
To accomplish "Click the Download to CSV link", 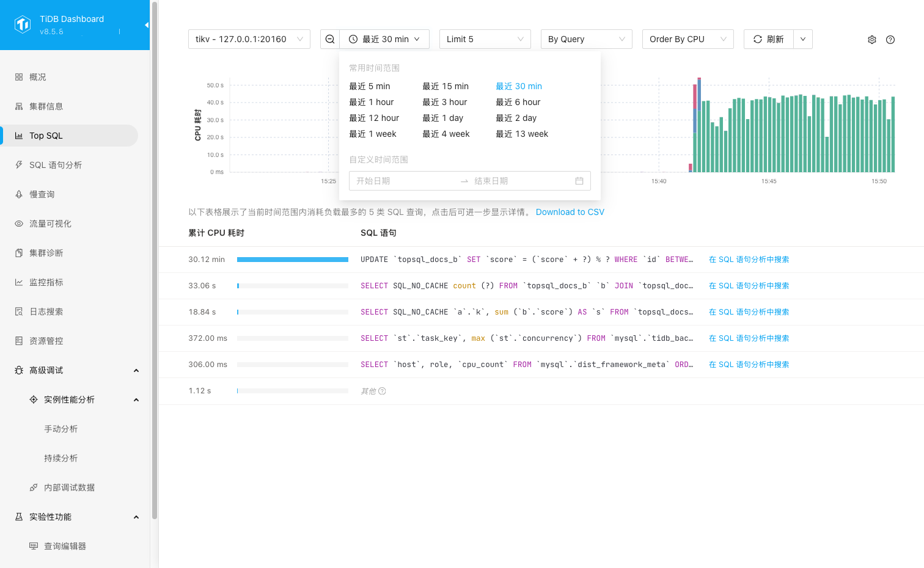I will click(570, 212).
